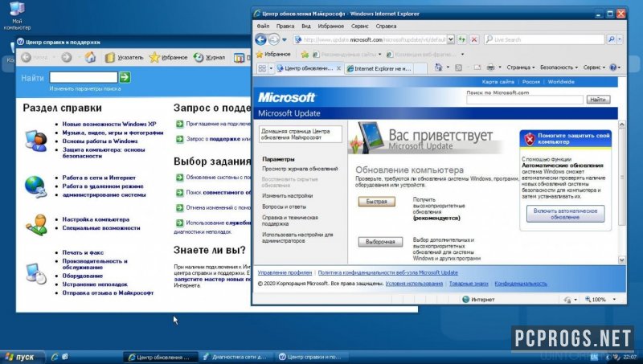The image size is (643, 364).
Task: Click page scrollbar down arrow in IE
Action: [x=621, y=260]
